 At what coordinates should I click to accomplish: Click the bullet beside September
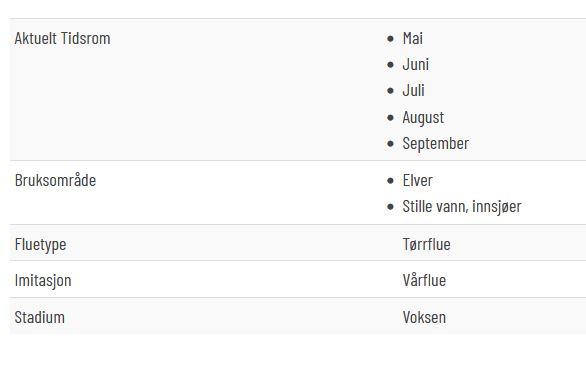(391, 144)
